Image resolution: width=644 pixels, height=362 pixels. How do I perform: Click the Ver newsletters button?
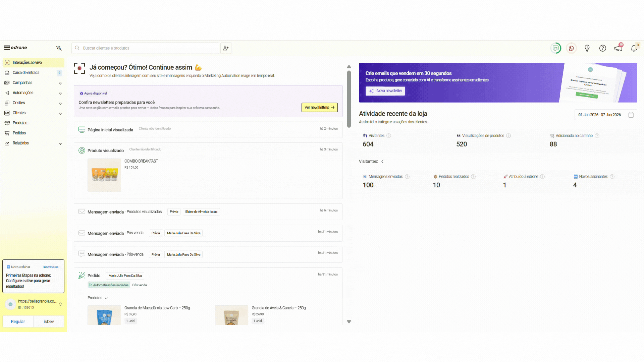click(319, 108)
